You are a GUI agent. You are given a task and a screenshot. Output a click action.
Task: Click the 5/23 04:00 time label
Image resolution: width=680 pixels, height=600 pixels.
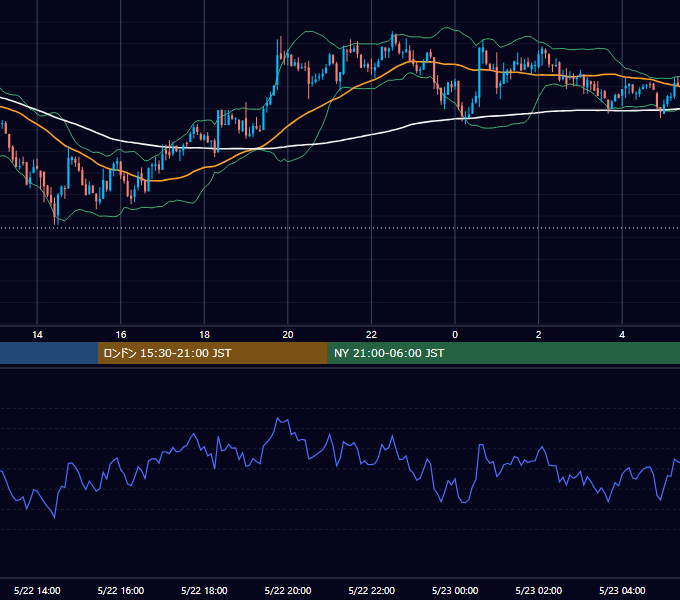pyautogui.click(x=622, y=590)
